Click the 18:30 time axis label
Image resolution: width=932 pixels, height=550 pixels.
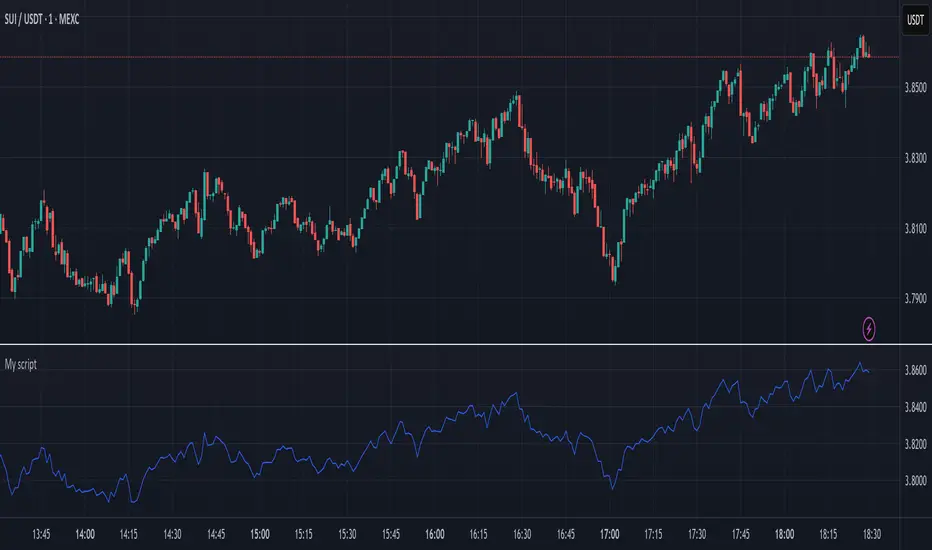tap(871, 534)
